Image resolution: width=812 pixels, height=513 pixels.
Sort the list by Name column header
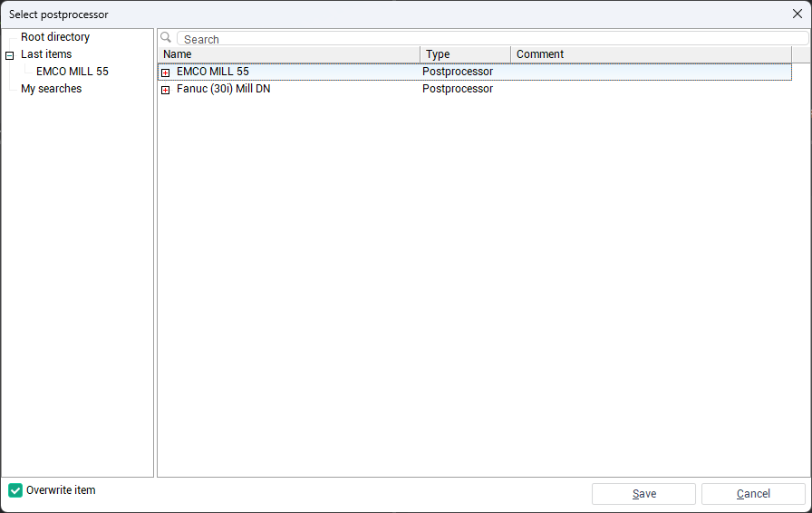click(288, 54)
